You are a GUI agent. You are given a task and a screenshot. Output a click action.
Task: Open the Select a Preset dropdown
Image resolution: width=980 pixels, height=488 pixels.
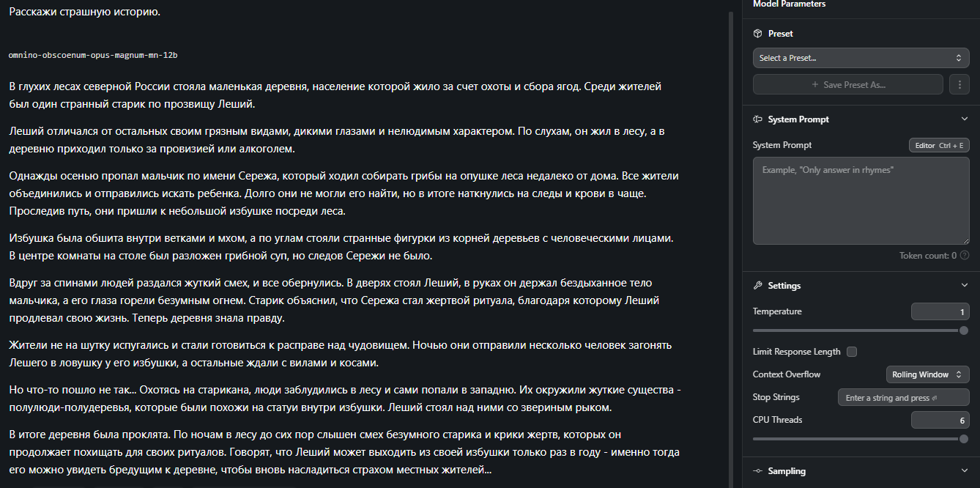861,58
